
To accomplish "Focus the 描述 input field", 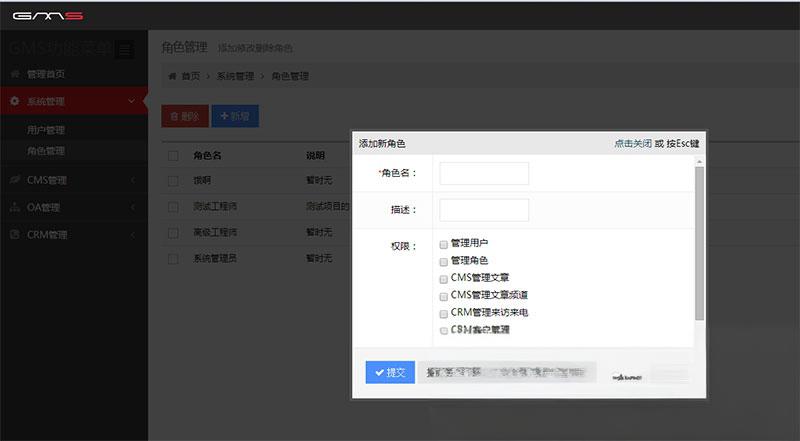I will [484, 210].
